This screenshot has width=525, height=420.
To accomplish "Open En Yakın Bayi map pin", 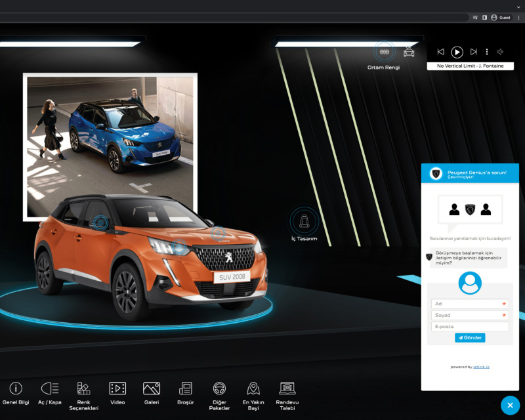I will pyautogui.click(x=253, y=388).
